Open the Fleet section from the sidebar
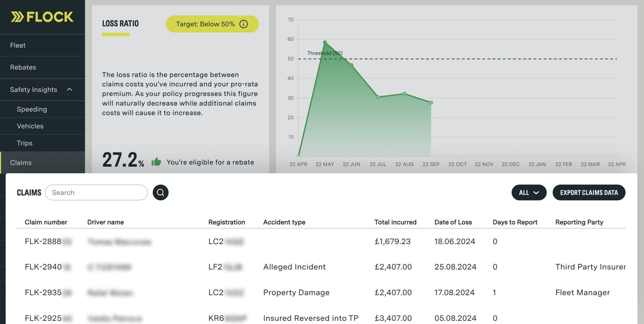Image resolution: width=644 pixels, height=324 pixels. pyautogui.click(x=18, y=45)
